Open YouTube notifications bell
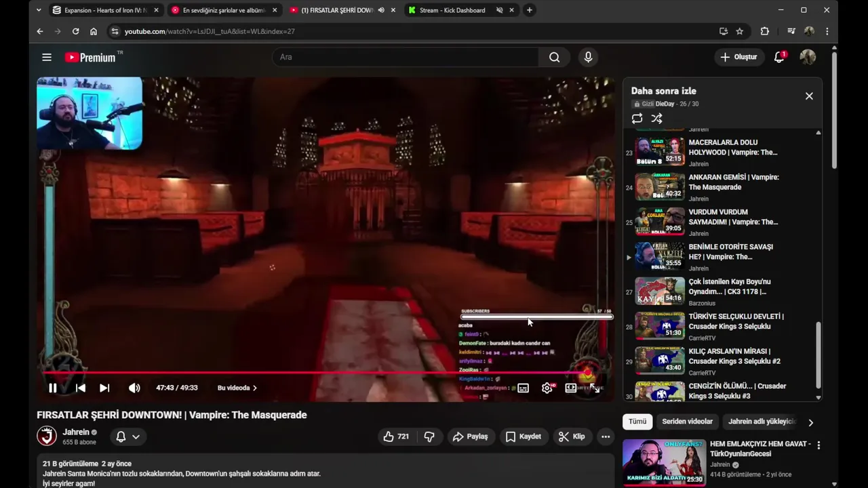868x488 pixels. [779, 57]
